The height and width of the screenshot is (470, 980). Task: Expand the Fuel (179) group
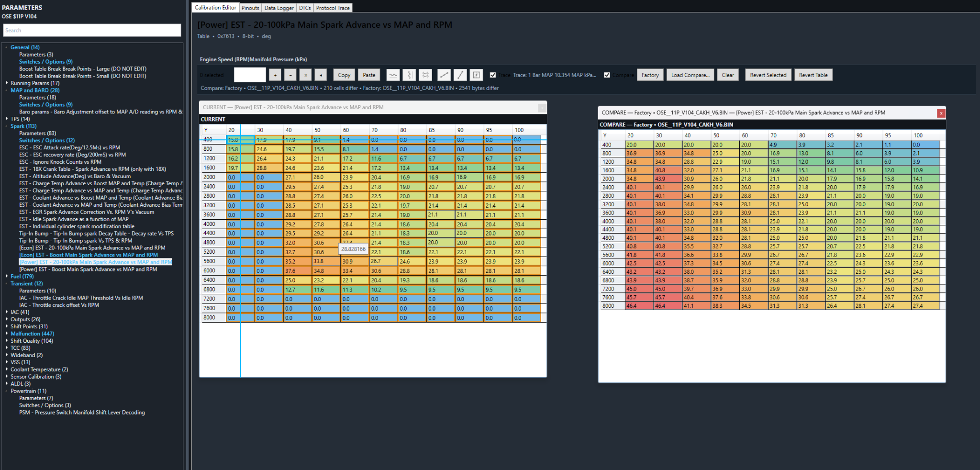[7, 277]
